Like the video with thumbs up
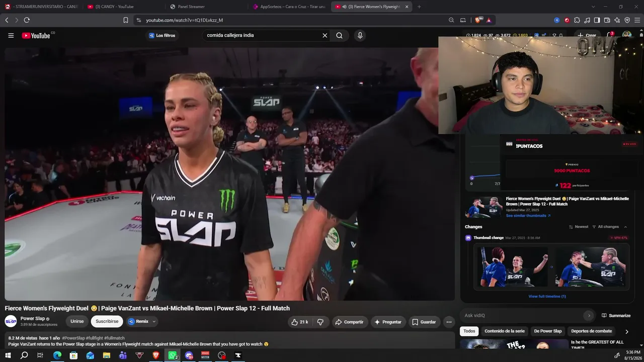644x362 pixels. 300,322
